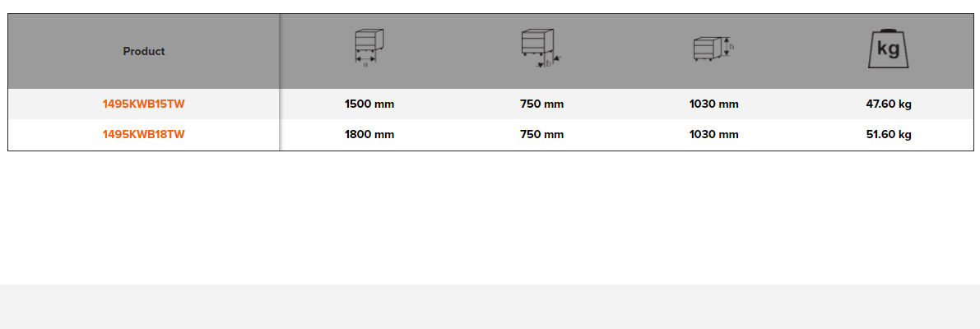Click 1030 mm height in 1495KWB15TW row
The width and height of the screenshot is (980, 329).
713,104
